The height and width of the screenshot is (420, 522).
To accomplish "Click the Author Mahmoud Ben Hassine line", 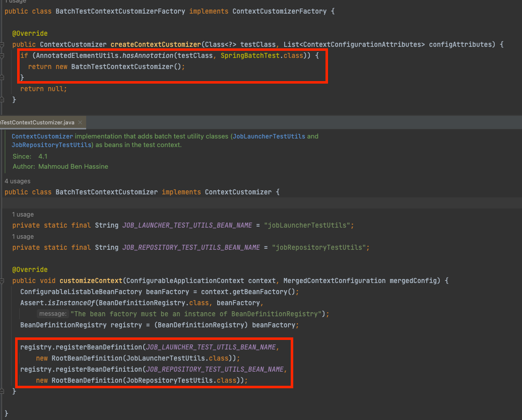I will 60,166.
